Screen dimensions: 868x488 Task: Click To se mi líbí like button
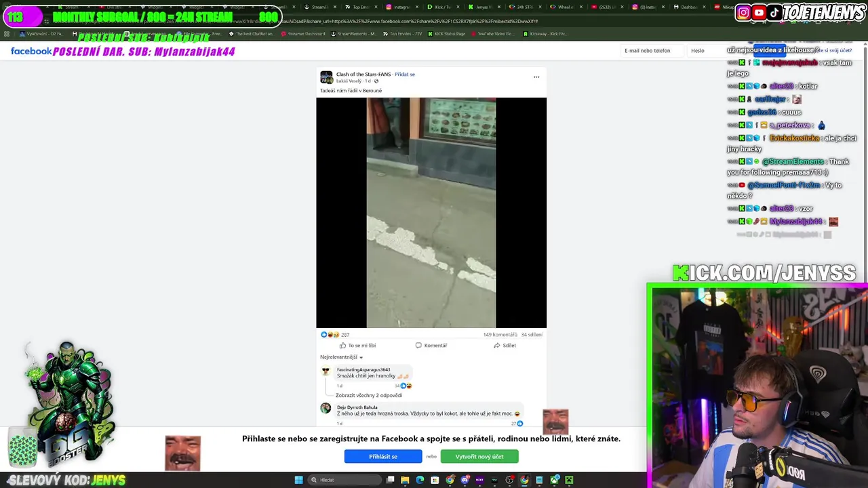point(357,346)
